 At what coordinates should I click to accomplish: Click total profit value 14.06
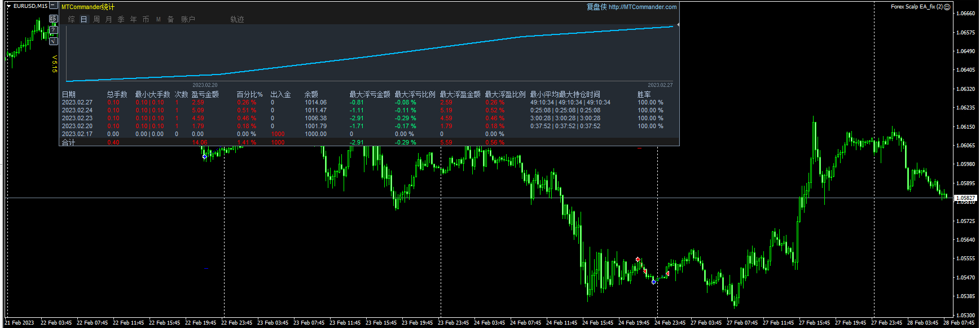pyautogui.click(x=200, y=142)
